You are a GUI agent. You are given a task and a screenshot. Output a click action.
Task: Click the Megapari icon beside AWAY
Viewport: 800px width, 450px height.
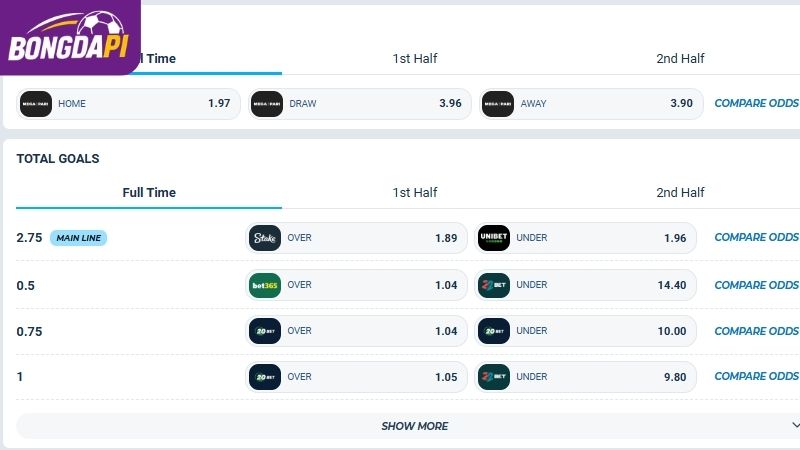point(498,104)
